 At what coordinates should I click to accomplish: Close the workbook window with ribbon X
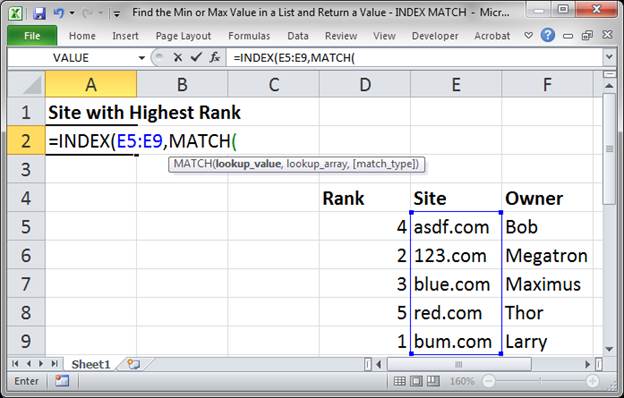pos(607,35)
